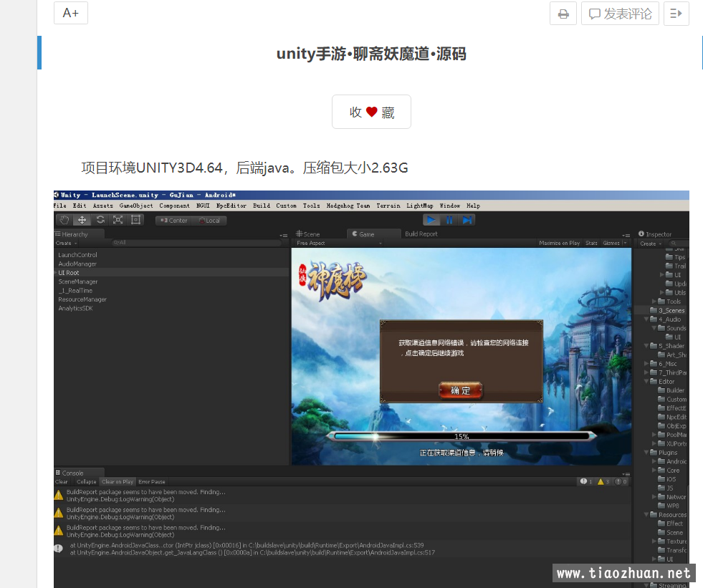Click the Pause button in Unity

[x=449, y=220]
